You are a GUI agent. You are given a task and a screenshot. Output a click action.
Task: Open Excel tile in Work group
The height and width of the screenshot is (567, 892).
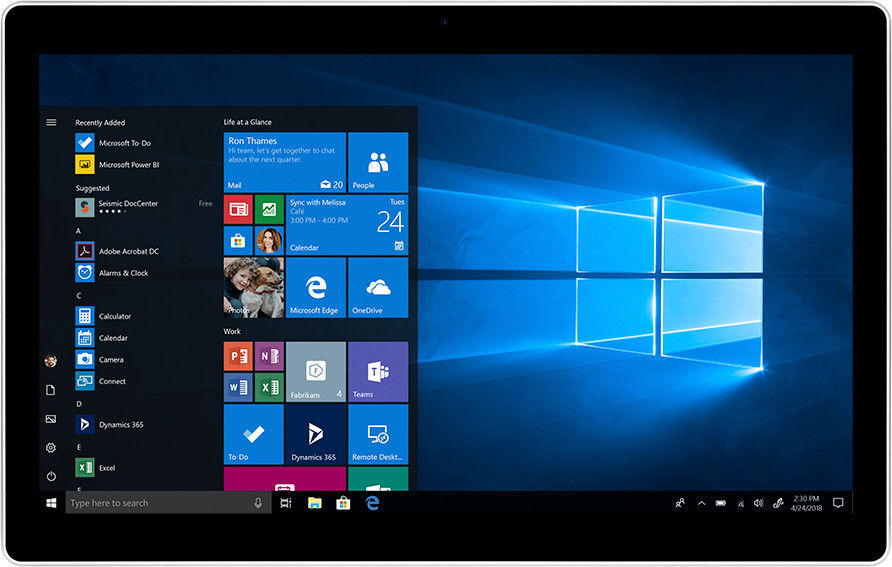coord(269,387)
